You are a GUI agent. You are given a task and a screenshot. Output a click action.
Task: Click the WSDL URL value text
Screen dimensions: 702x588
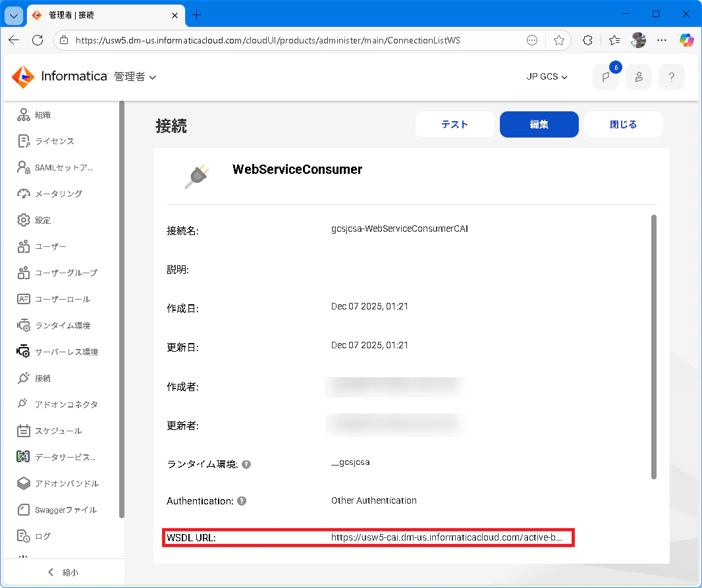click(x=446, y=537)
